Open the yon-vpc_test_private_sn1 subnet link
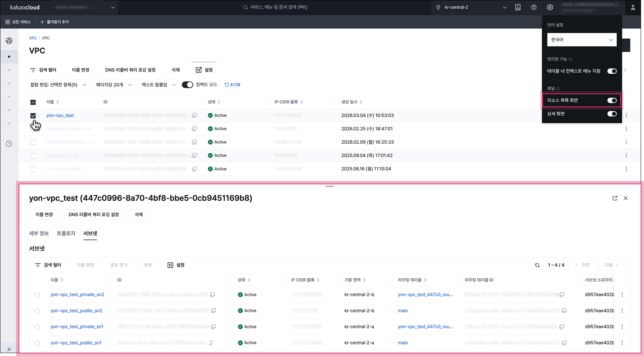This screenshot has height=356, width=644. point(77,327)
